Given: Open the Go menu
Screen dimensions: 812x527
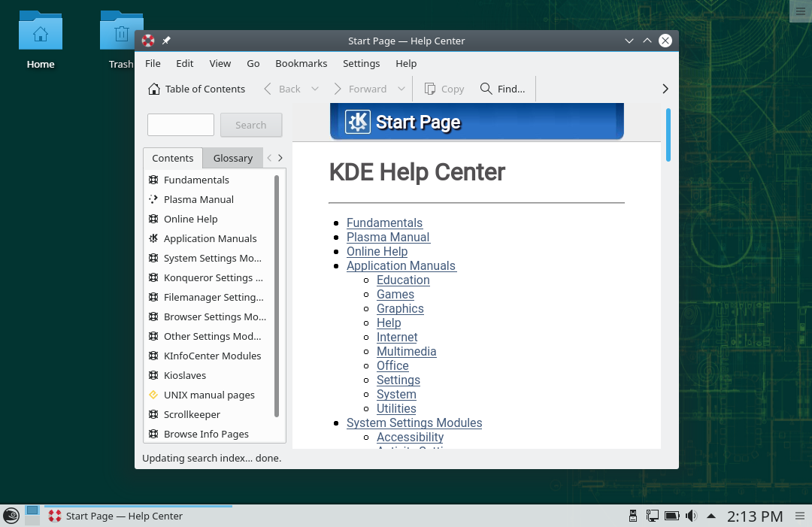Looking at the screenshot, I should (253, 64).
